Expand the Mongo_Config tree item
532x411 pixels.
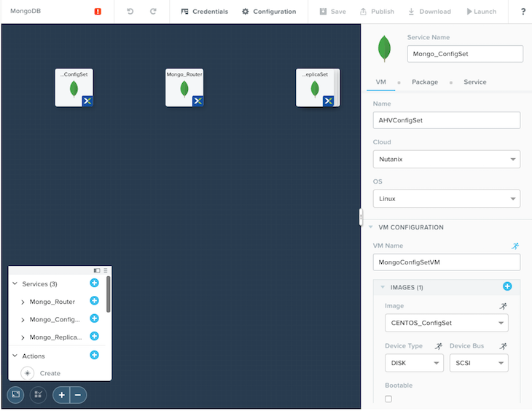23,320
